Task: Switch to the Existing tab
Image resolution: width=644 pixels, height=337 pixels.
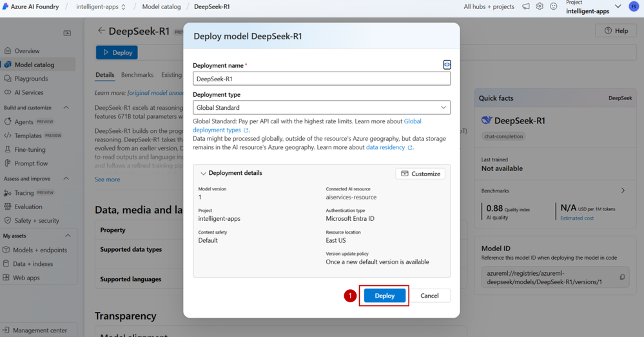Action: pos(171,75)
